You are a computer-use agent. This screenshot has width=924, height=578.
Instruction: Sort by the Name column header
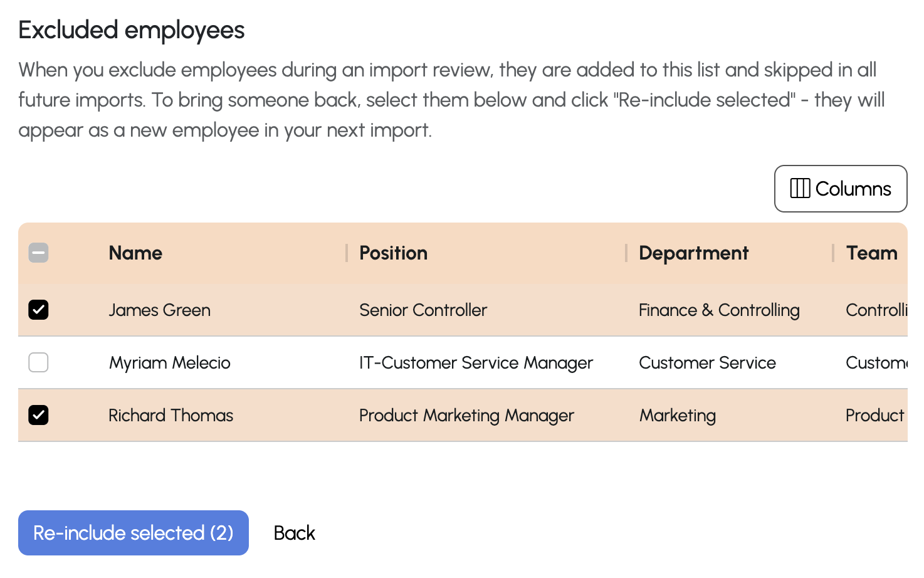coord(135,253)
